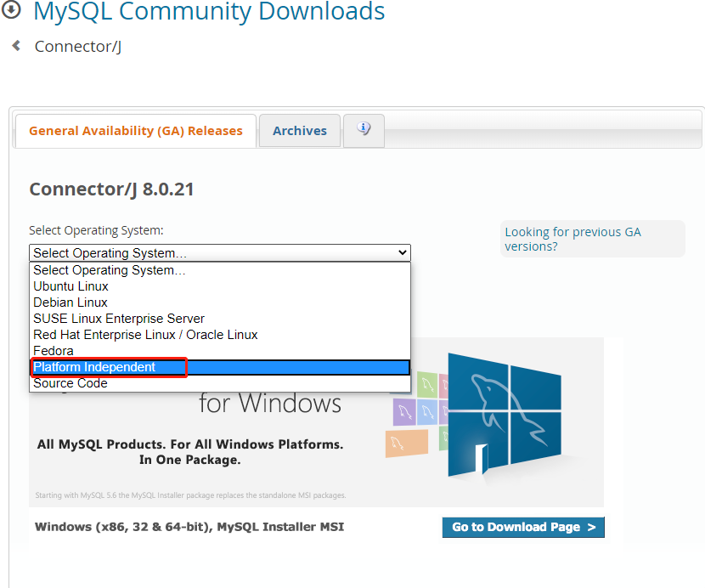705x588 pixels.
Task: Open the info bubble icon tab
Action: (x=364, y=131)
